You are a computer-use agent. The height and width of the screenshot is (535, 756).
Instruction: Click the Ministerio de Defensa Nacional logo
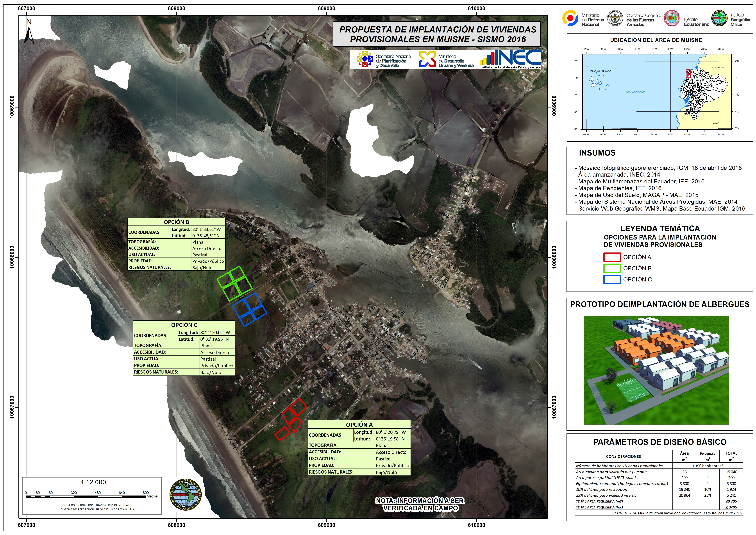pyautogui.click(x=570, y=18)
